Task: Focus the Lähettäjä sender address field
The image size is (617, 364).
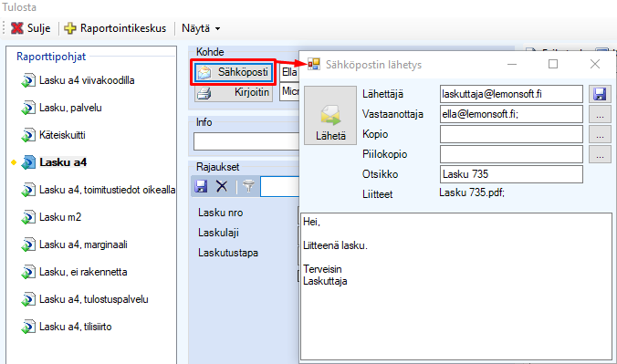Action: pyautogui.click(x=511, y=94)
